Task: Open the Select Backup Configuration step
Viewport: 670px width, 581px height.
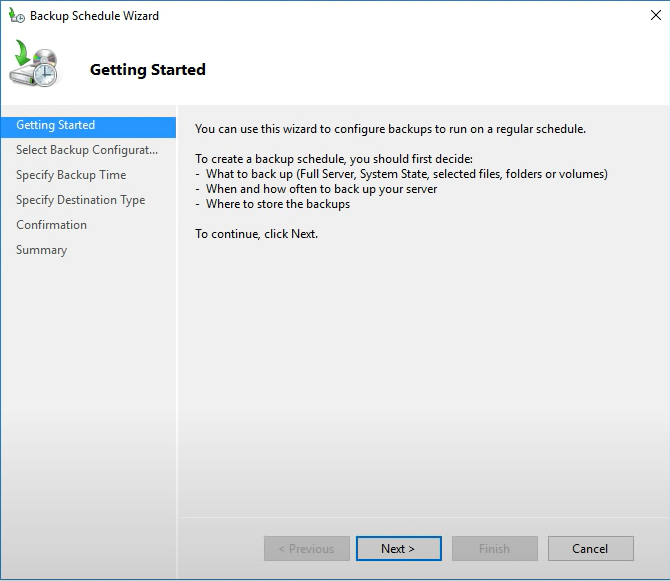Action: tap(87, 151)
